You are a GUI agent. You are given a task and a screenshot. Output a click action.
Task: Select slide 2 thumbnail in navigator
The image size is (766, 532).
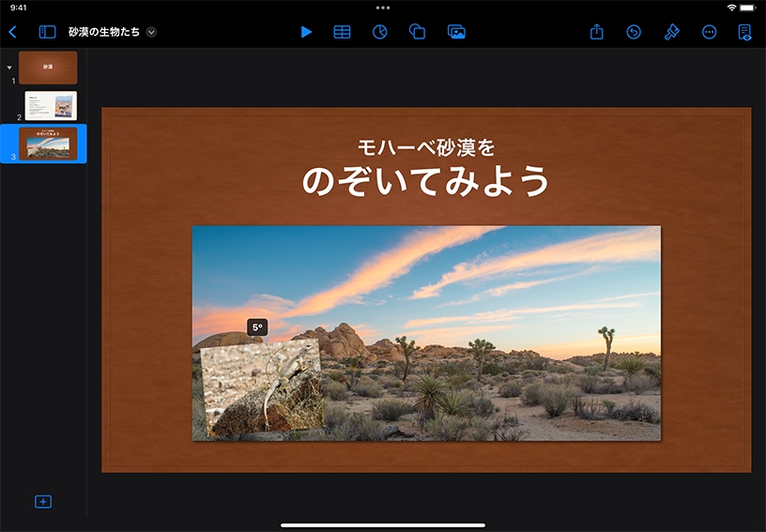click(51, 105)
